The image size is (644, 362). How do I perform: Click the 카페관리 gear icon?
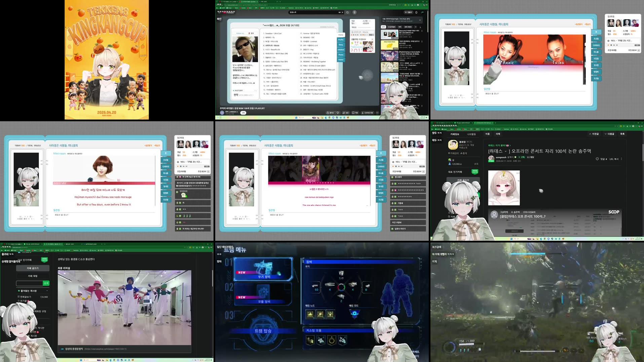[450, 153]
